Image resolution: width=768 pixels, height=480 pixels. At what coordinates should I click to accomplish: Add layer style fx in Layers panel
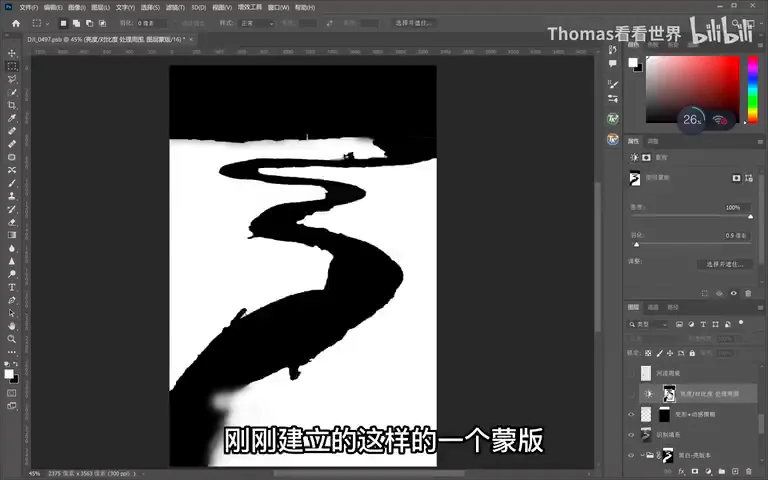681,471
